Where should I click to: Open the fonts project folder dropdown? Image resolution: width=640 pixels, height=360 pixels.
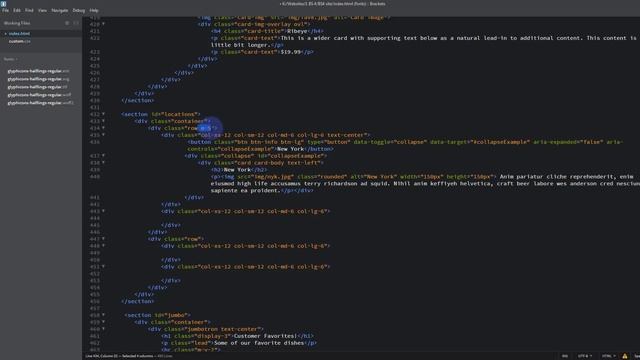tap(11, 59)
